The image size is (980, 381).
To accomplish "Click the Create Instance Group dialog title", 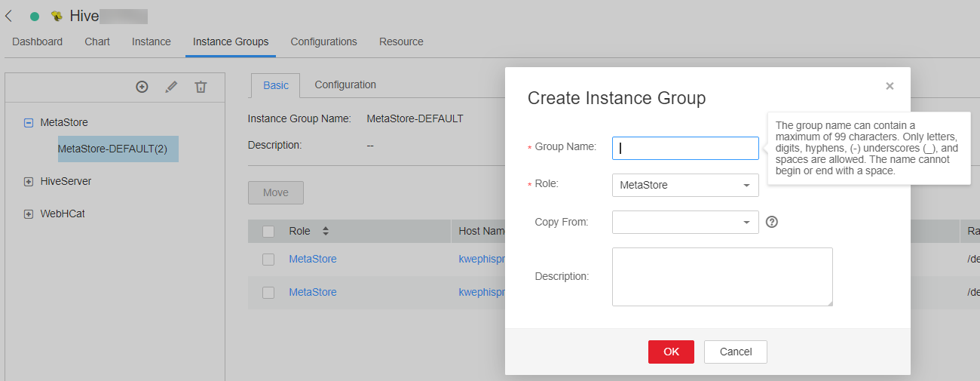I will [617, 98].
